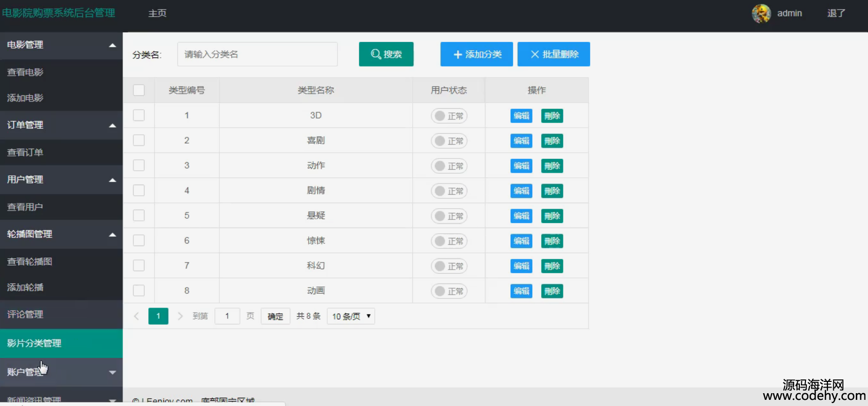Screen dimensions: 868x406
Task: Click the next page arrow
Action: click(x=180, y=316)
